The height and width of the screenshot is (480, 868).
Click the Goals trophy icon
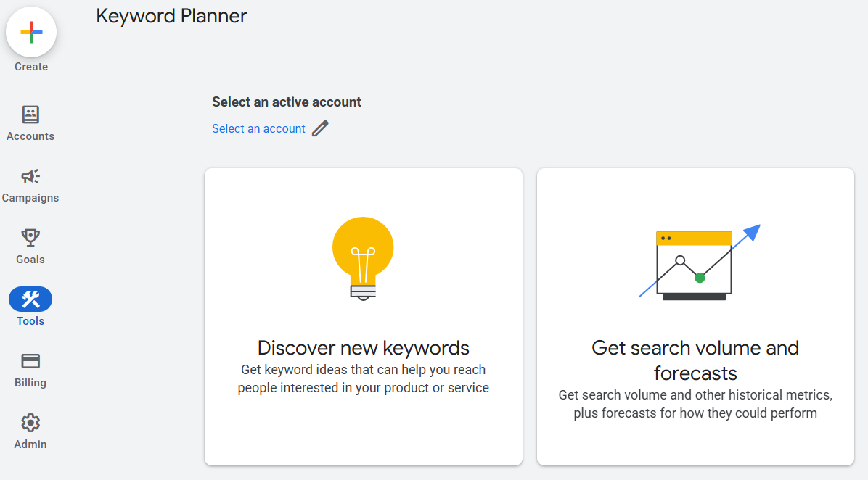coord(30,237)
